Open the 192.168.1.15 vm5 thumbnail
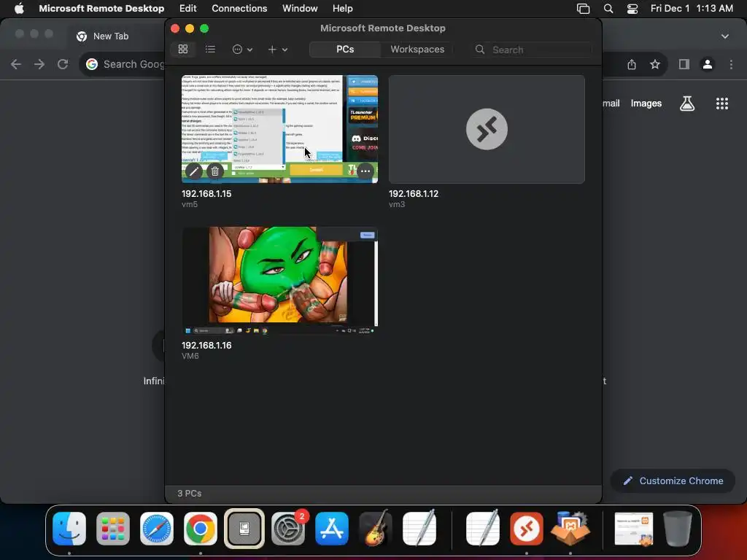 (279, 129)
